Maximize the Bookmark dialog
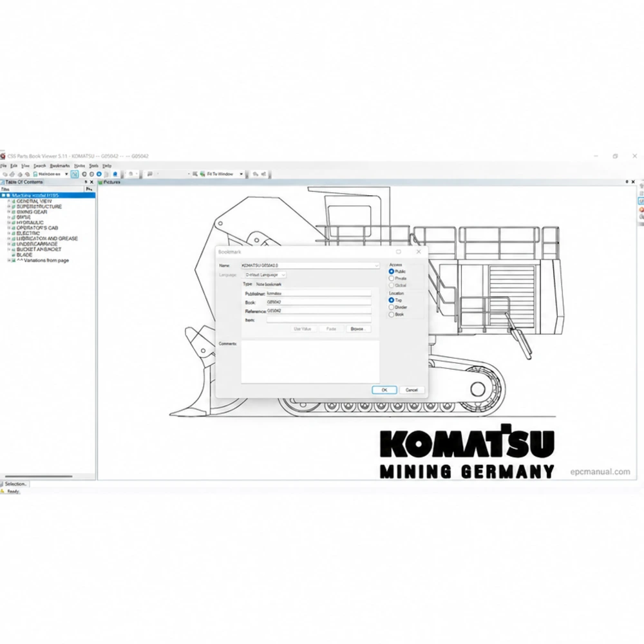This screenshot has height=644, width=644. [x=399, y=252]
